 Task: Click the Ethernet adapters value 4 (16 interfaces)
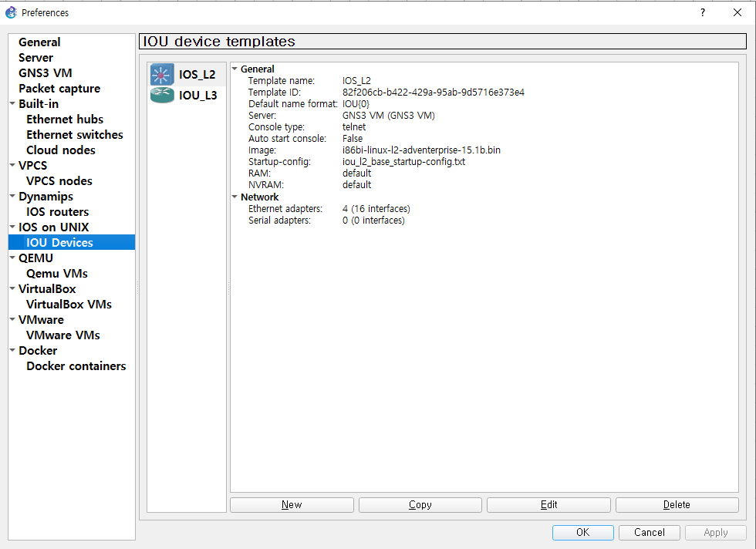pyautogui.click(x=376, y=209)
